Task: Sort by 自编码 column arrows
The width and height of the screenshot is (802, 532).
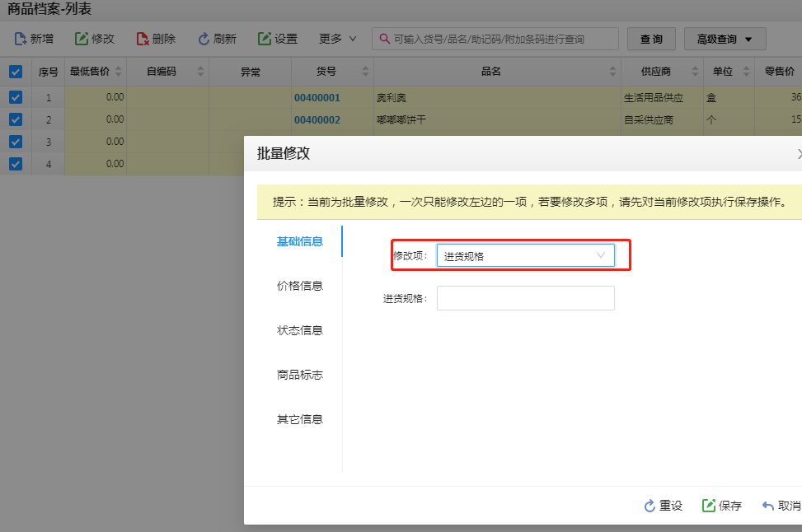Action: coord(200,72)
